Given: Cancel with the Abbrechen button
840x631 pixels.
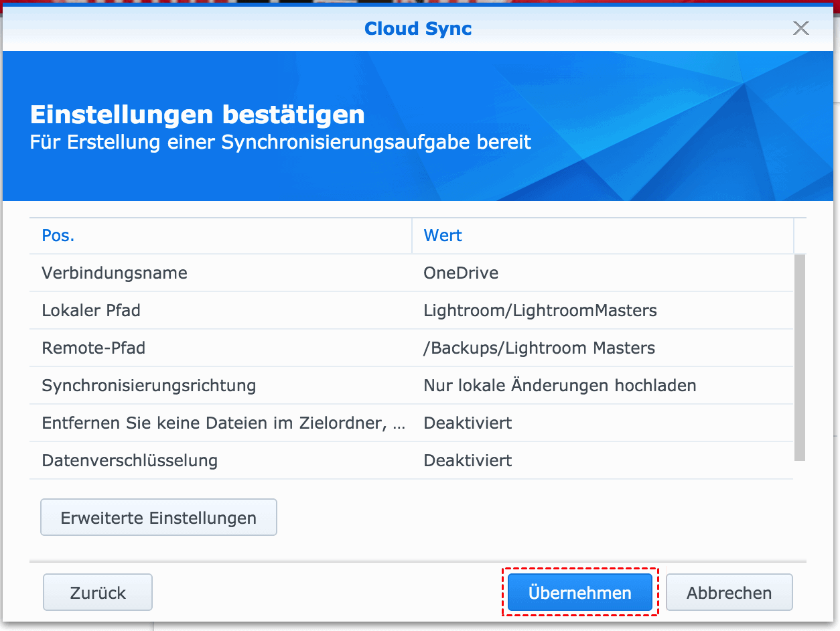Looking at the screenshot, I should coord(729,593).
